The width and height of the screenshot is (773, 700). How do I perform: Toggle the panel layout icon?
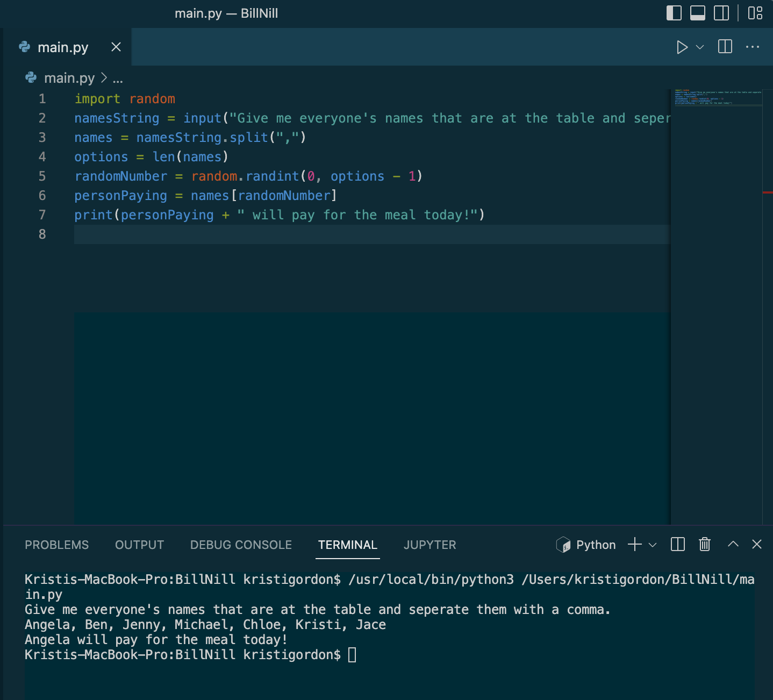tap(697, 13)
